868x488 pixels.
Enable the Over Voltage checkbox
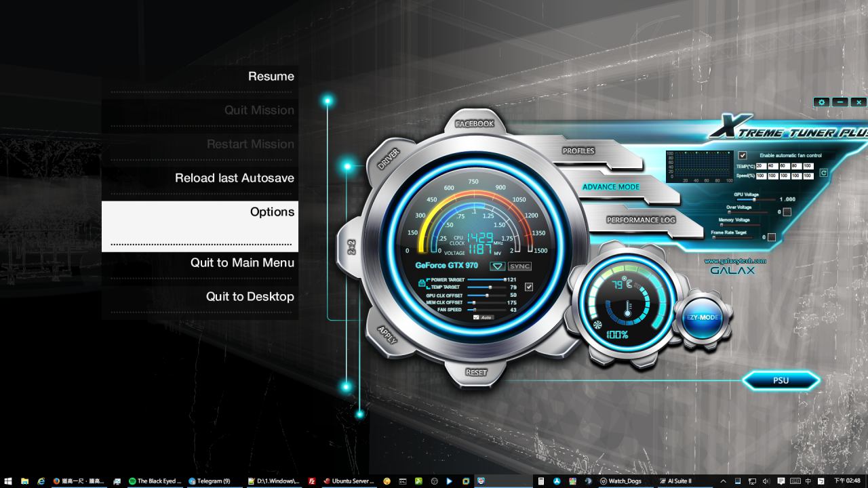[787, 211]
